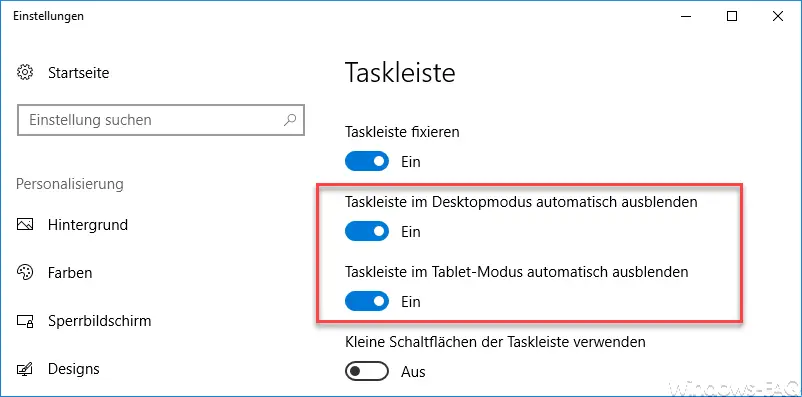Click the Taskleiste page heading
The image size is (802, 397).
400,72
